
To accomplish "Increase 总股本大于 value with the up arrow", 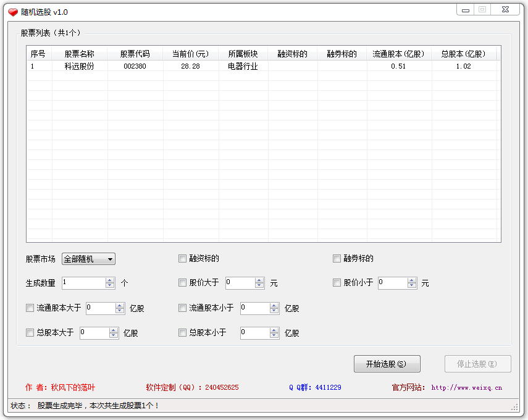I will click(x=114, y=330).
